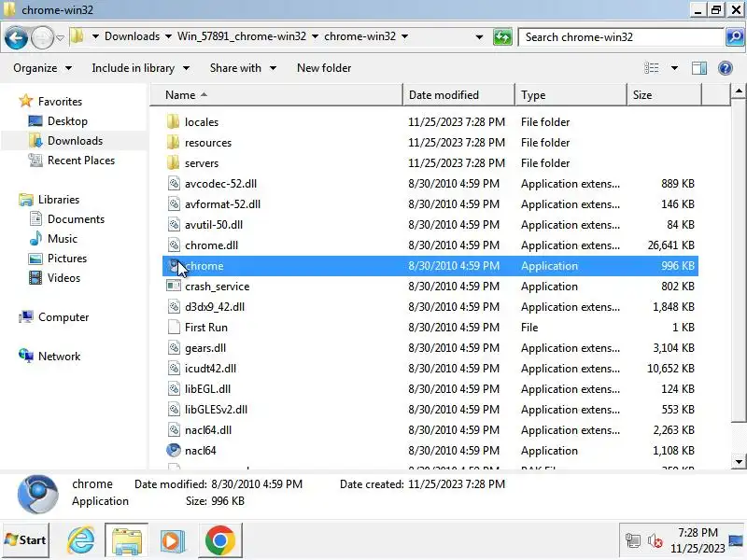Viewport: 747px width, 560px height.
Task: Toggle the preview pane icon
Action: [x=698, y=68]
